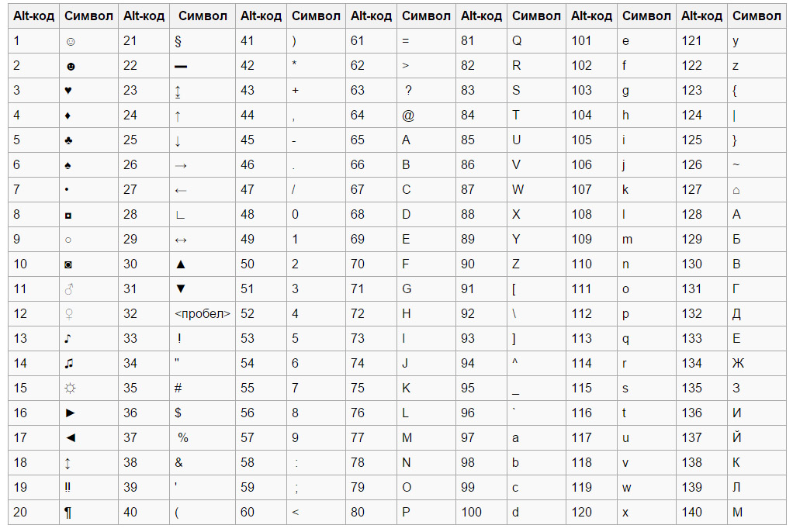This screenshot has width=793, height=532.
Task: Click the heart suit symbol
Action: click(x=71, y=91)
